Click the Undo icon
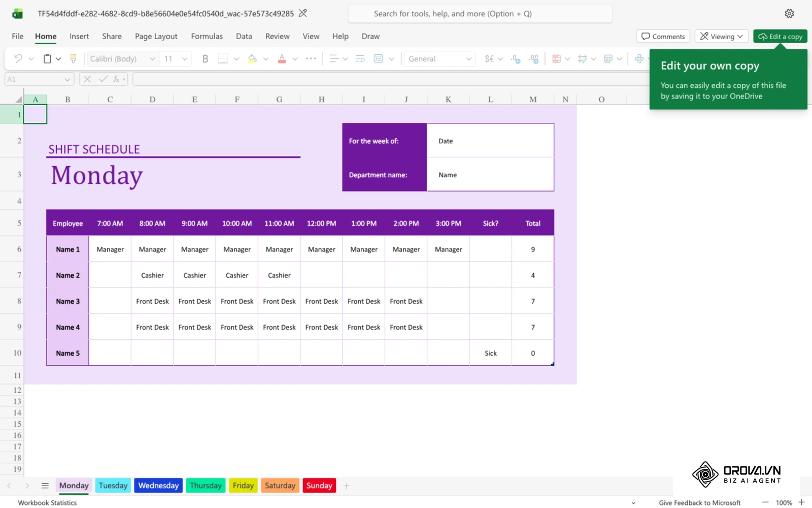 coord(18,59)
